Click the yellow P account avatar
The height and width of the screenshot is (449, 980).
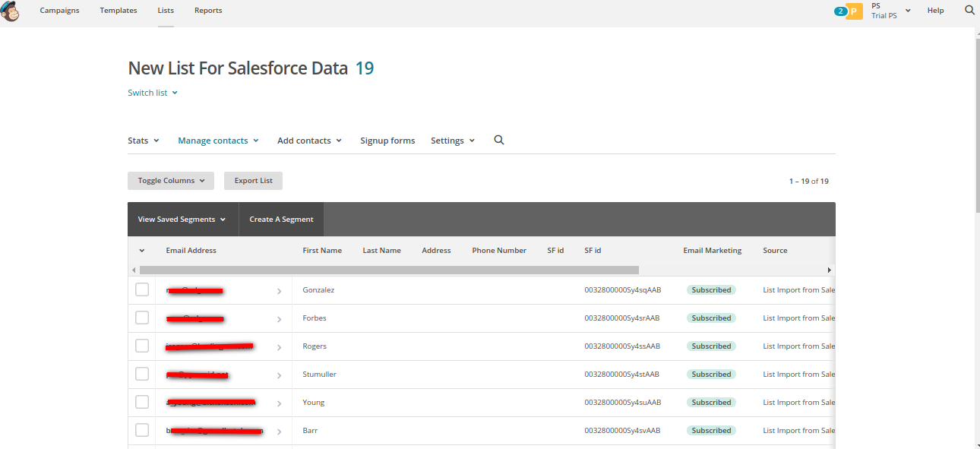[855, 11]
